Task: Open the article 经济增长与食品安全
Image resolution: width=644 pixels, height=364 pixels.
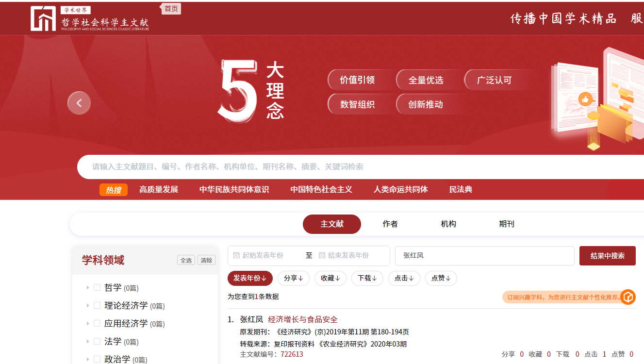Action: [302, 319]
